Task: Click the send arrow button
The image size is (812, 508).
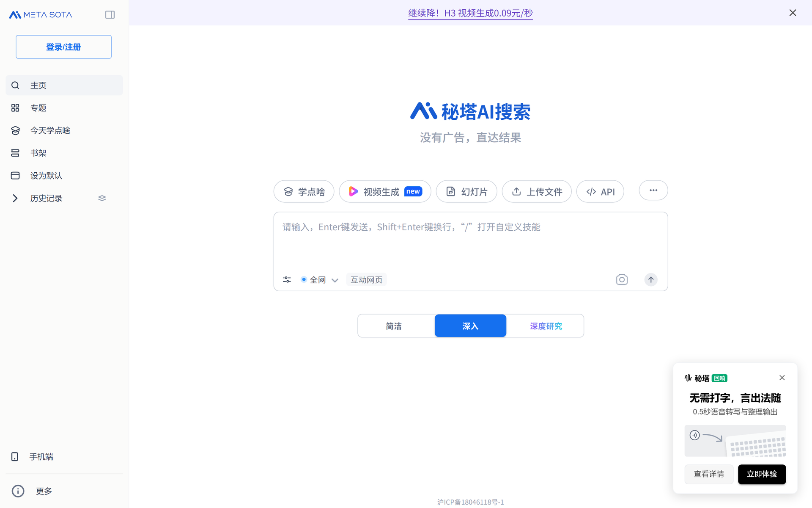Action: tap(651, 279)
